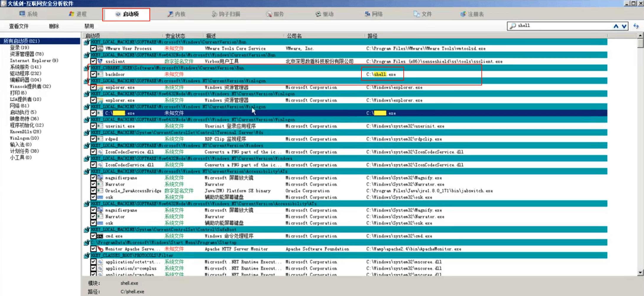Select 计划任务 (38) category
Viewport: 644px width, 296px height.
coord(24,151)
